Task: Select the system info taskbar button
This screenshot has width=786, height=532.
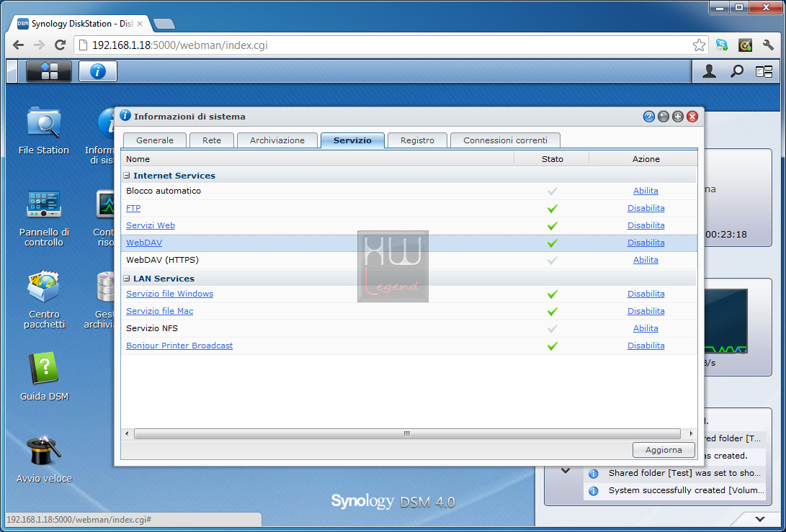Action: [x=98, y=71]
